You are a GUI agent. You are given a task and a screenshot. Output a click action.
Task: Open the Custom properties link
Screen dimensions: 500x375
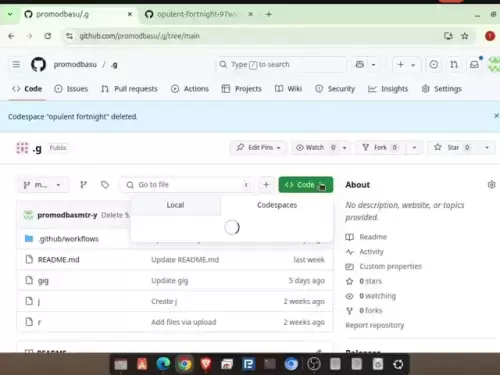(390, 266)
